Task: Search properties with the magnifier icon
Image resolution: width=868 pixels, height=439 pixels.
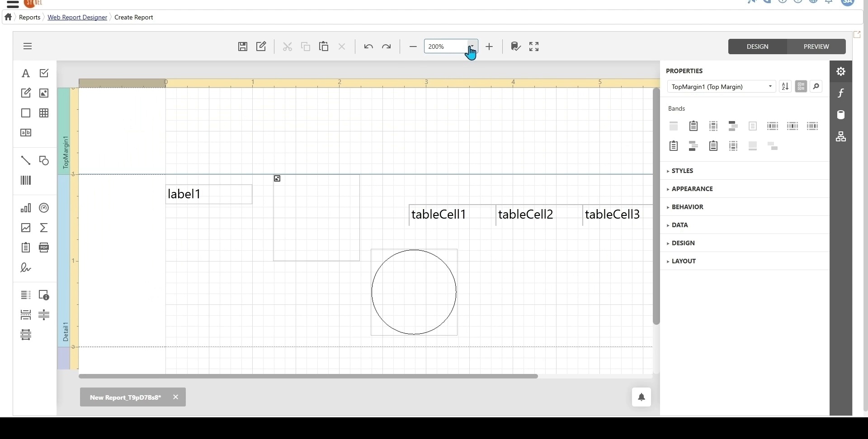Action: (816, 87)
